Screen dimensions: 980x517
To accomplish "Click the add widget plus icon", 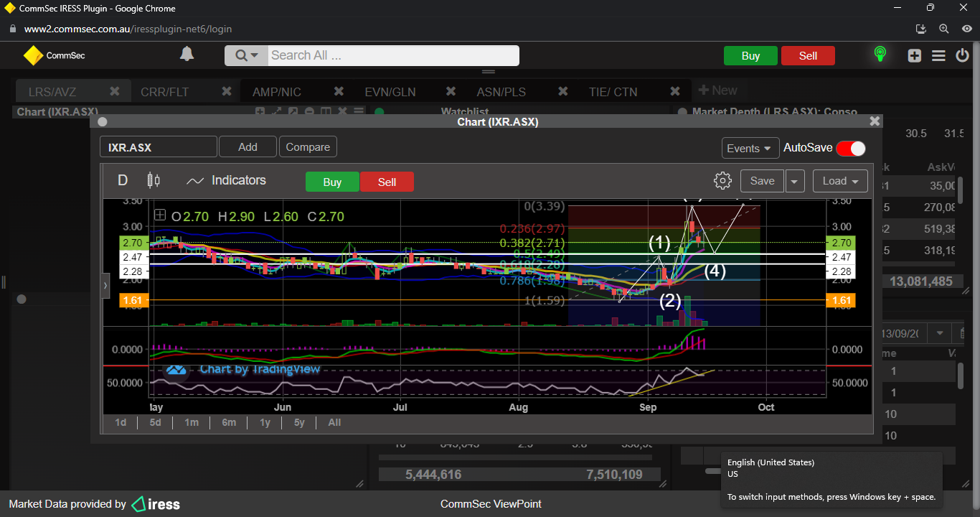I will (914, 55).
